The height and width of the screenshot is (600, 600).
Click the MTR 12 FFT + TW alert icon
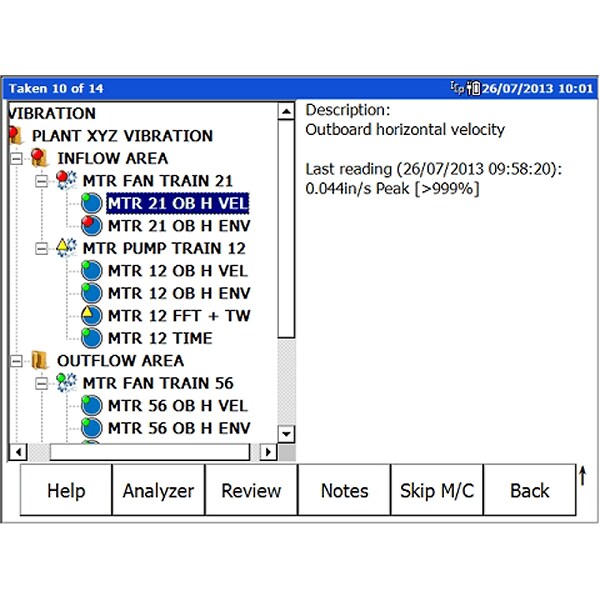point(91,315)
